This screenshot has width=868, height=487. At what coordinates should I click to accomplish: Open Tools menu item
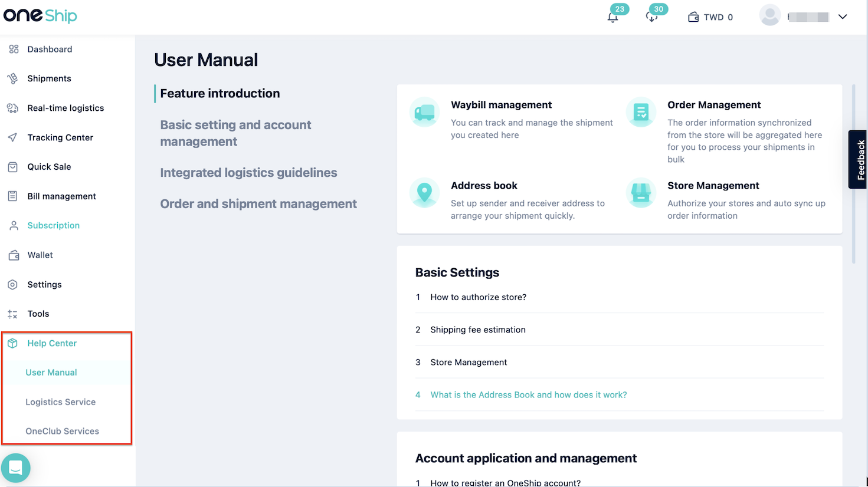pos(38,314)
